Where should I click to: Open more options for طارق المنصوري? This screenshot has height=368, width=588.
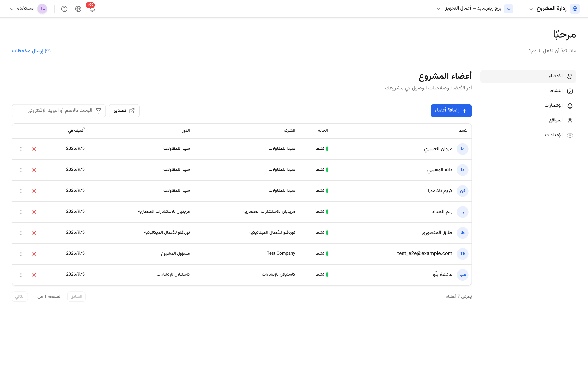tap(21, 233)
